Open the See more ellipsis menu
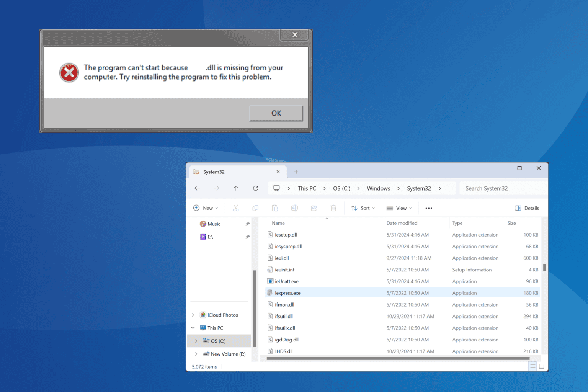The width and height of the screenshot is (588, 392). (429, 208)
